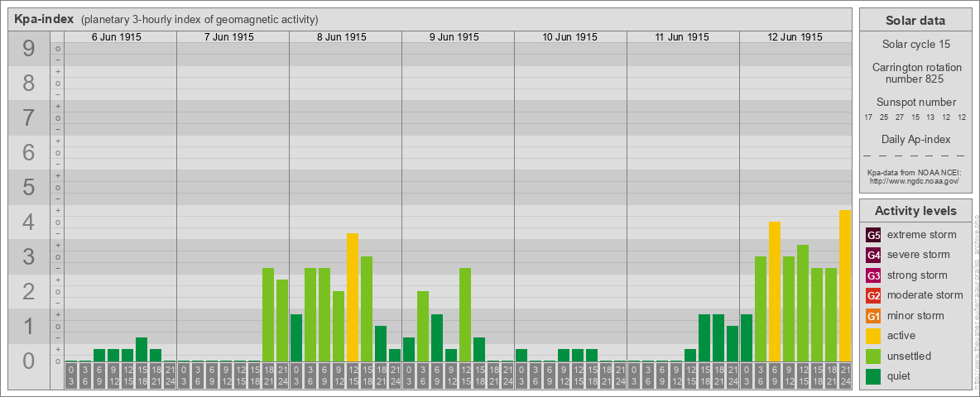980x397 pixels.
Task: Click the Kp scale number 1
Action: (x=29, y=327)
